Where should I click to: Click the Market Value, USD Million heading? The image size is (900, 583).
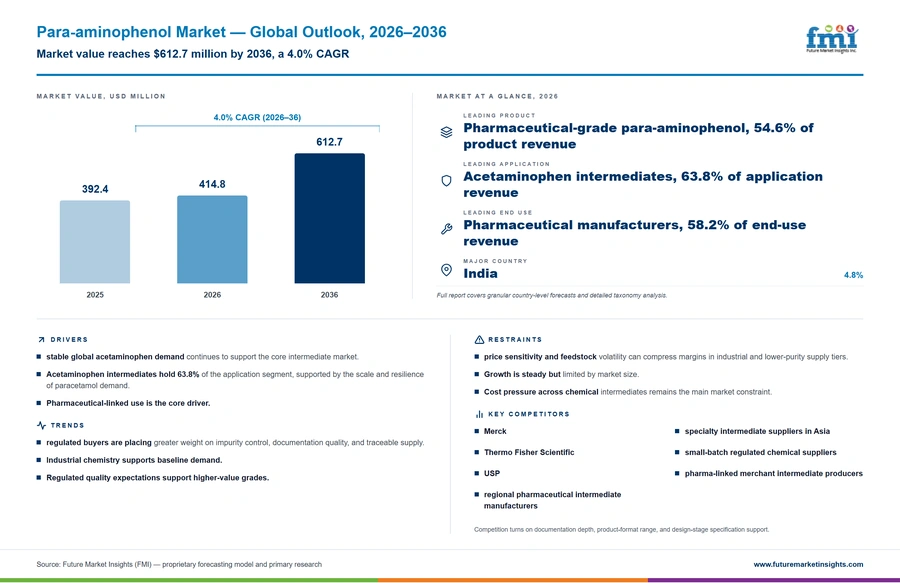tap(101, 96)
